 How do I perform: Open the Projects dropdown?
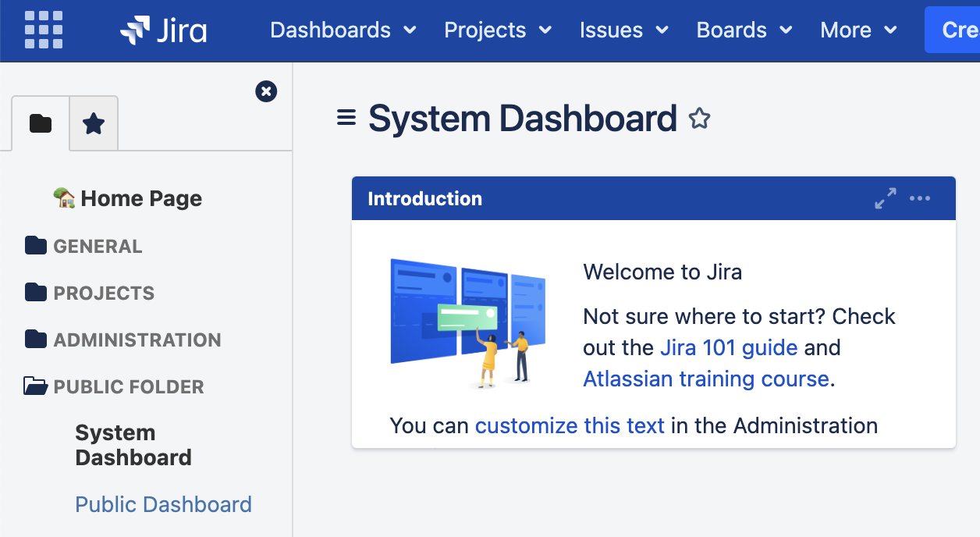click(x=497, y=30)
